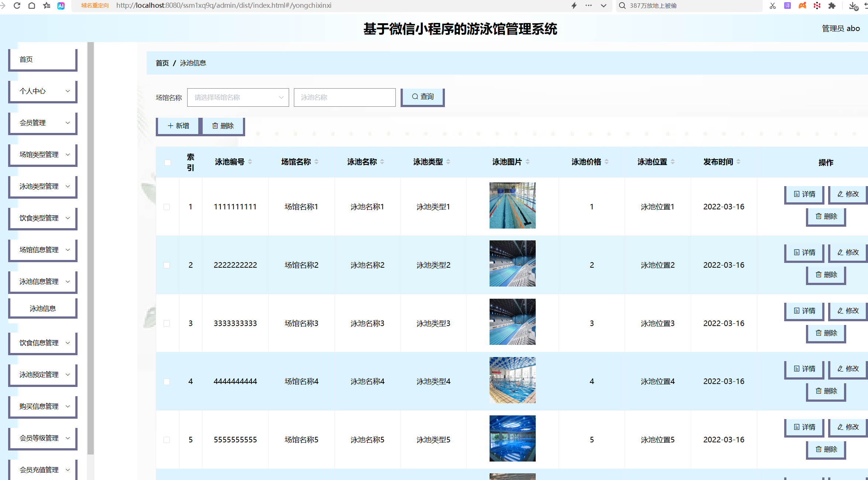868x480 pixels.
Task: Click the 首页 breadcrumb link
Action: click(162, 63)
